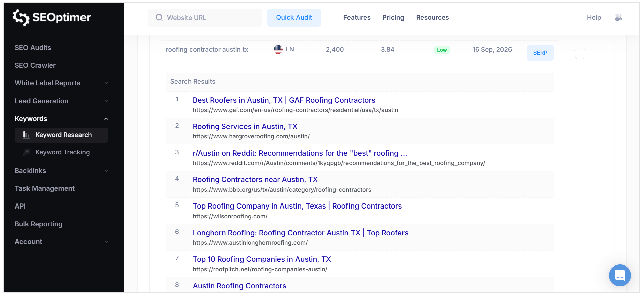Click the reddit.com URL text
644x295 pixels.
pos(339,163)
